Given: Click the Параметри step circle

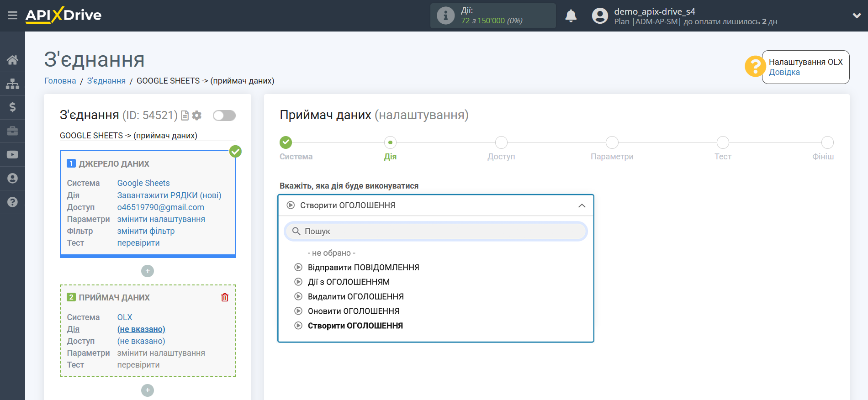Looking at the screenshot, I should (612, 142).
